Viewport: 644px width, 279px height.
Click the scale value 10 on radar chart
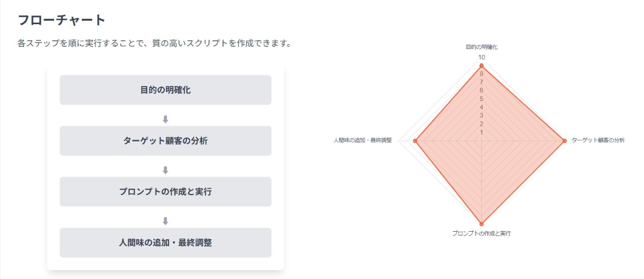coord(481,58)
